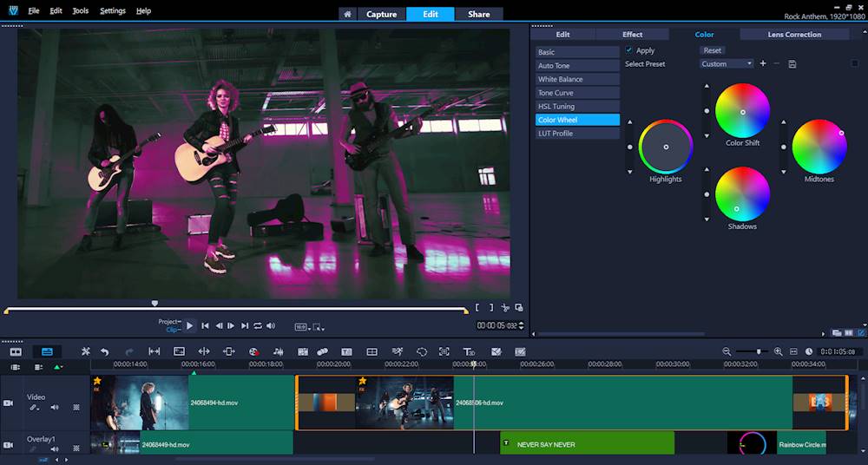Open the Select Preset Custom dropdown
The height and width of the screenshot is (465, 868).
727,64
